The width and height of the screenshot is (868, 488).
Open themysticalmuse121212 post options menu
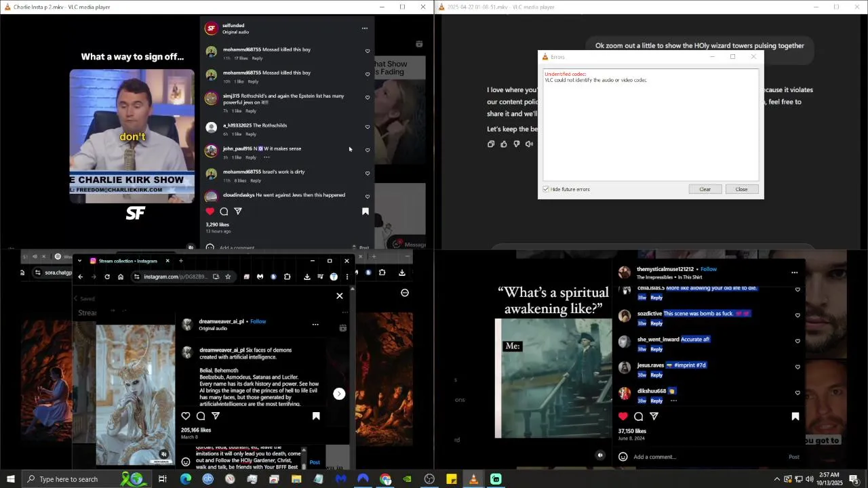794,272
